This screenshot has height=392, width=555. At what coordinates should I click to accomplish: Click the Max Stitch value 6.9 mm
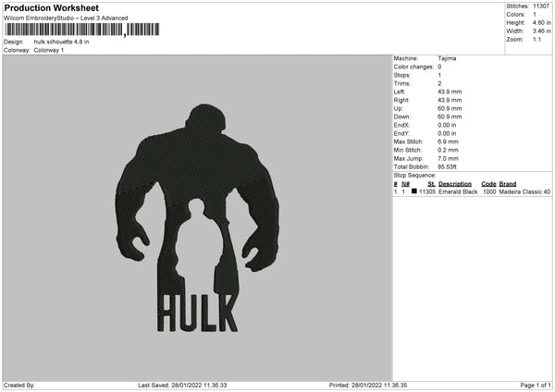pos(448,141)
